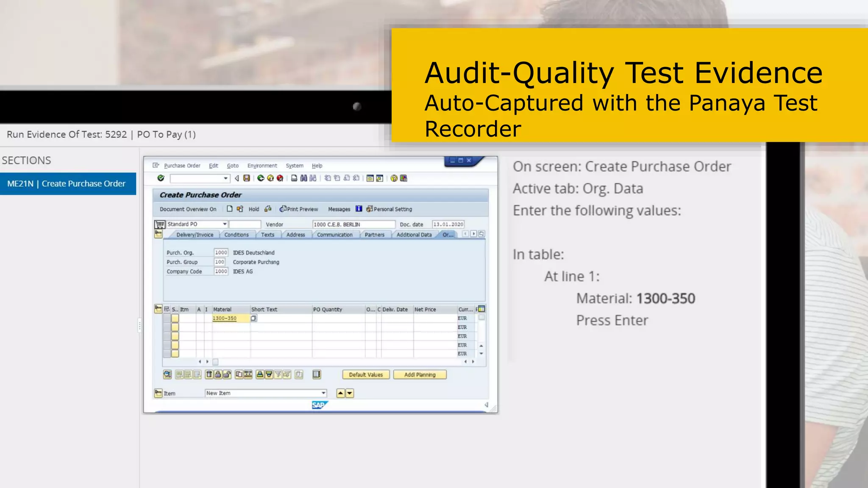Click the yellow Exit icon

pos(270,178)
